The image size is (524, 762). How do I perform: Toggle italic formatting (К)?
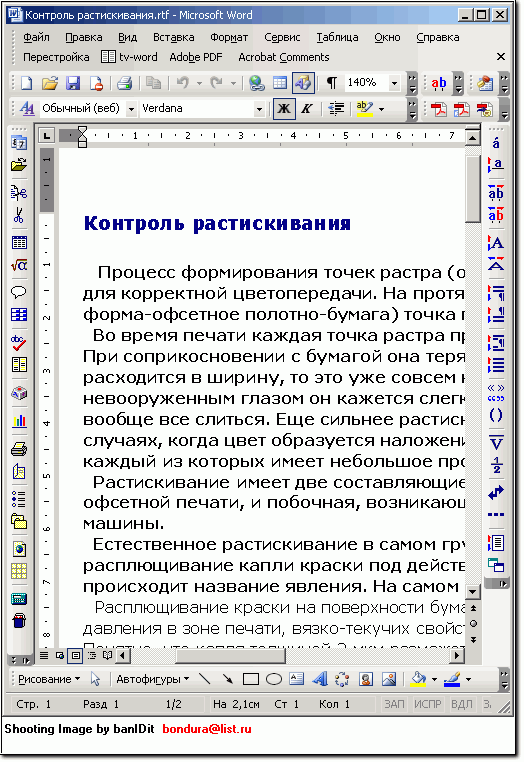tap(307, 109)
